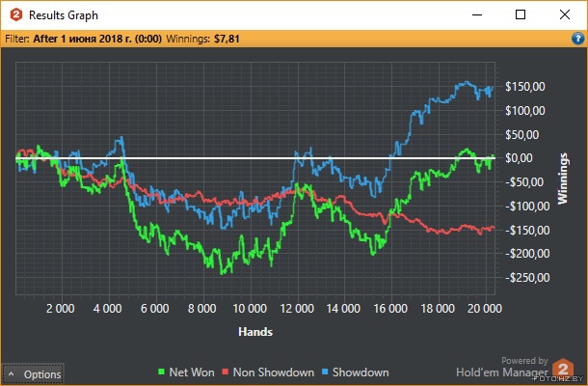Click the Hold'em Manager title bar icon
This screenshot has width=588, height=386.
(13, 14)
